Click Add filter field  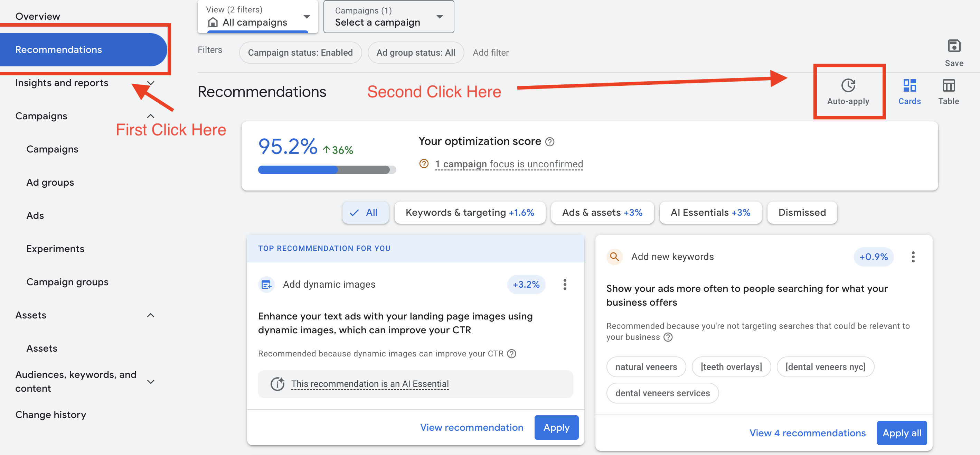[490, 53]
